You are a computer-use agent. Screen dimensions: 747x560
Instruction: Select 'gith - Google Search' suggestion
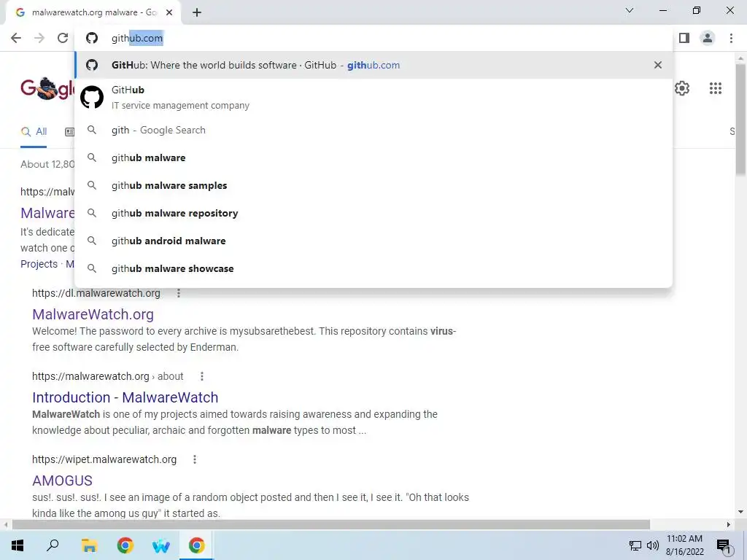(x=373, y=130)
